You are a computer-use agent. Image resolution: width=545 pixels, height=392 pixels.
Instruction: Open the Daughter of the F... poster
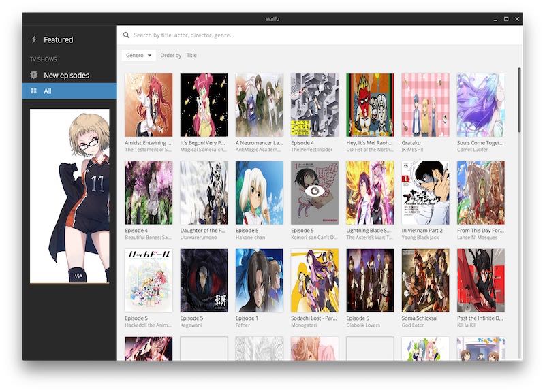(204, 193)
